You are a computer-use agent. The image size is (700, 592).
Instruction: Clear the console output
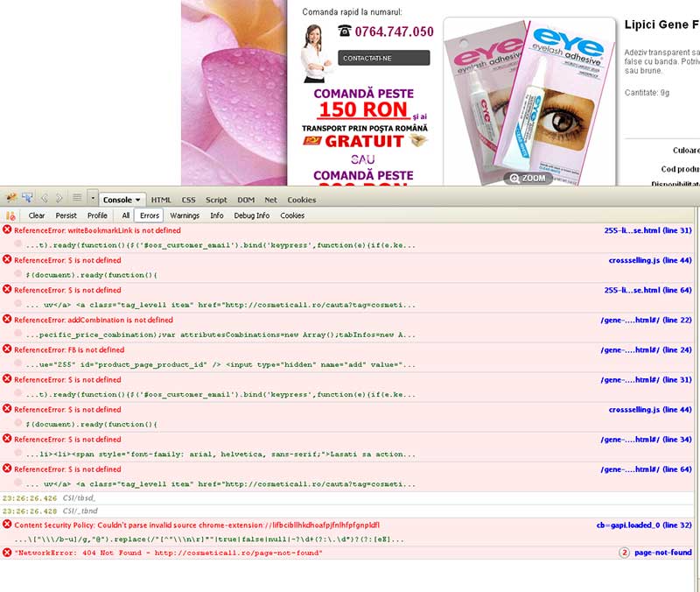[x=37, y=215]
